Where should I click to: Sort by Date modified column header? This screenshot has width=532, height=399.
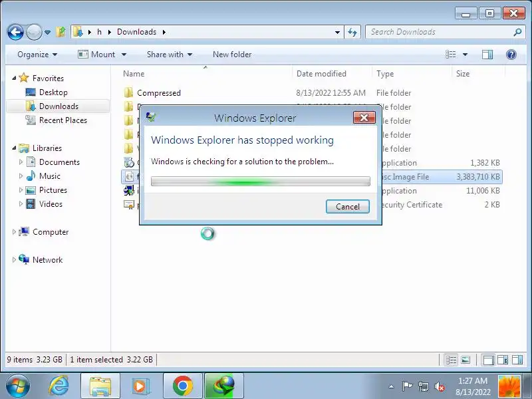(x=321, y=74)
